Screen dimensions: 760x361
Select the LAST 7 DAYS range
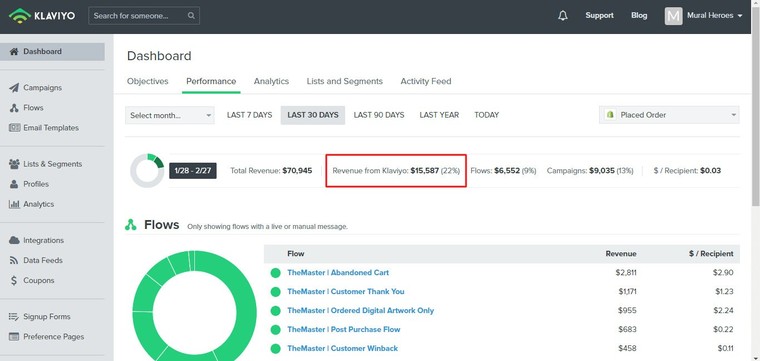pos(250,115)
